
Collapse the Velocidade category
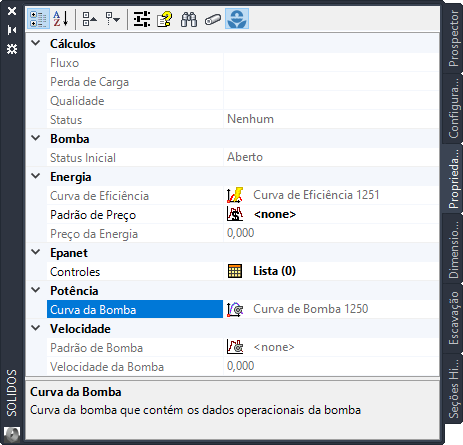click(x=36, y=328)
